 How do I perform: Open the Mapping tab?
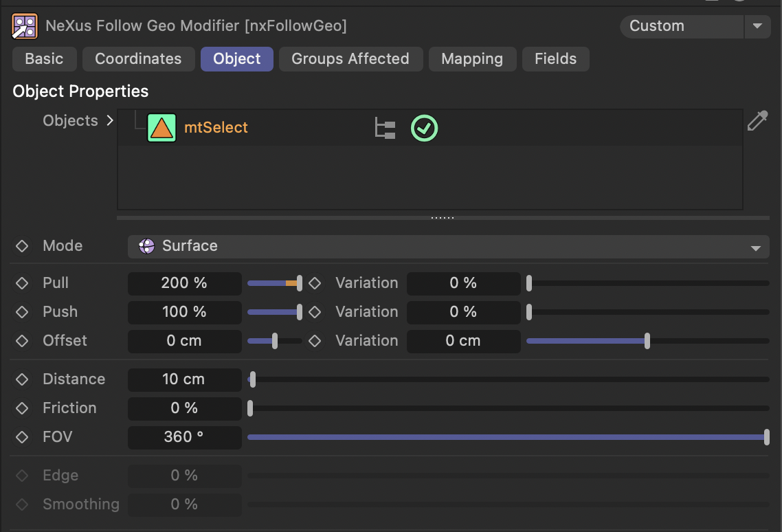(471, 59)
